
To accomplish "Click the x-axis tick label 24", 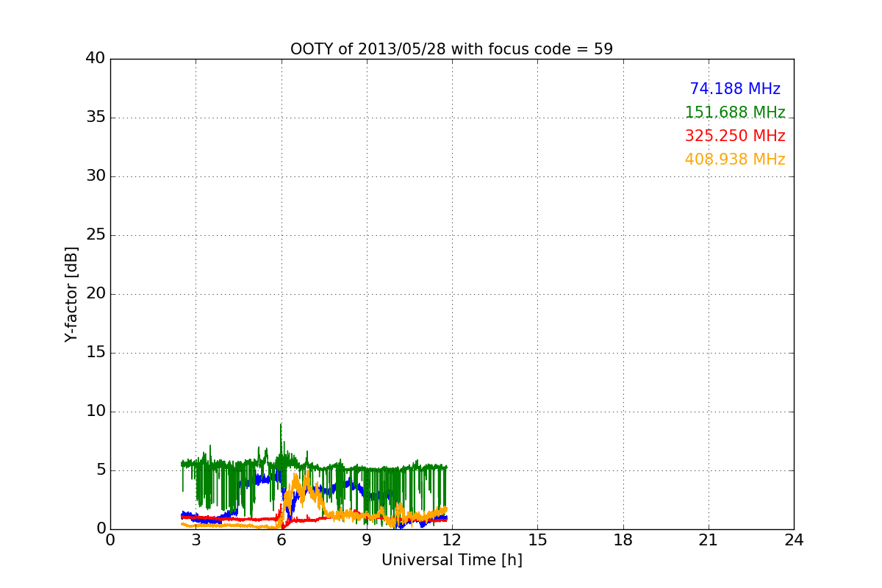I will (794, 540).
